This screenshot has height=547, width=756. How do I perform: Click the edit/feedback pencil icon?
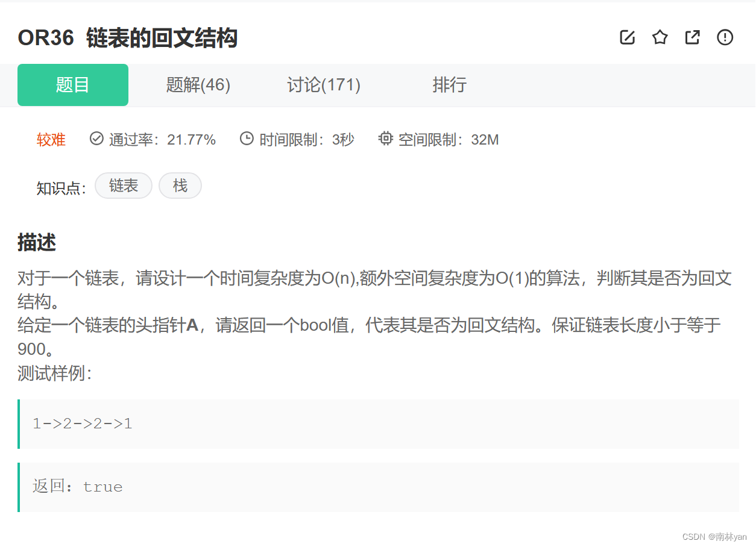(x=627, y=37)
